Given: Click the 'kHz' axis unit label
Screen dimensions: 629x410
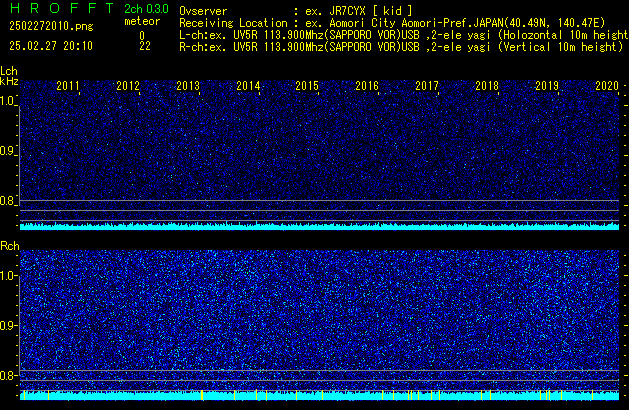Looking at the screenshot, I should (x=9, y=81).
